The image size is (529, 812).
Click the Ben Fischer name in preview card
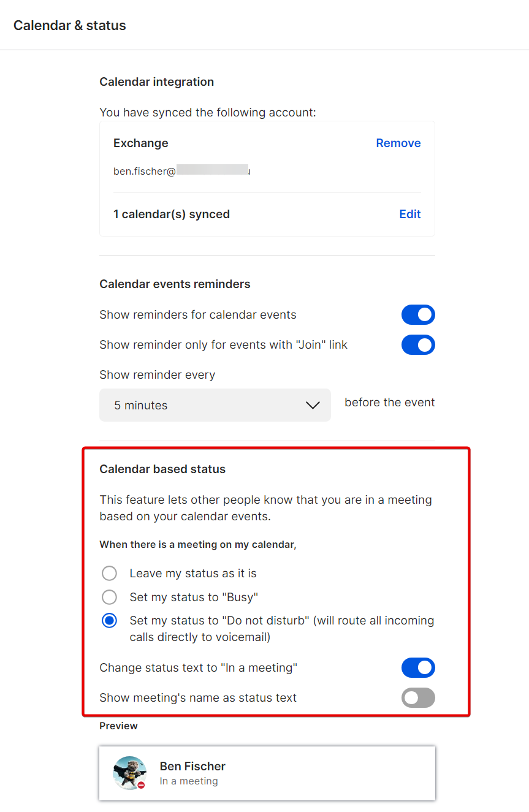coord(192,766)
